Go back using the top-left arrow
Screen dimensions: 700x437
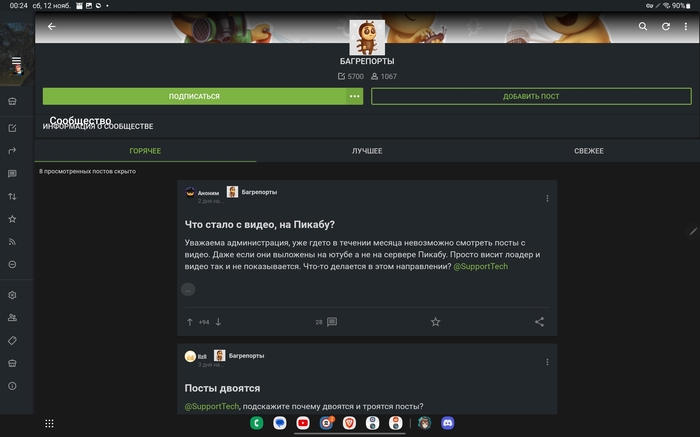(x=52, y=26)
